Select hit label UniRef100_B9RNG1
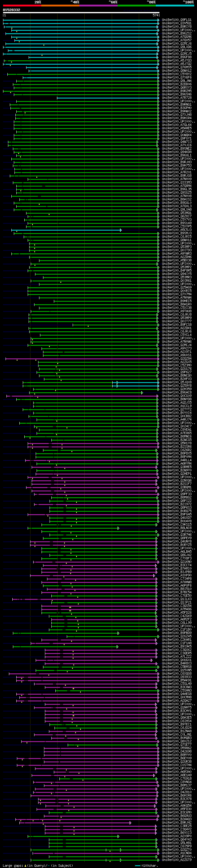The image size is (197, 868). click(x=177, y=104)
